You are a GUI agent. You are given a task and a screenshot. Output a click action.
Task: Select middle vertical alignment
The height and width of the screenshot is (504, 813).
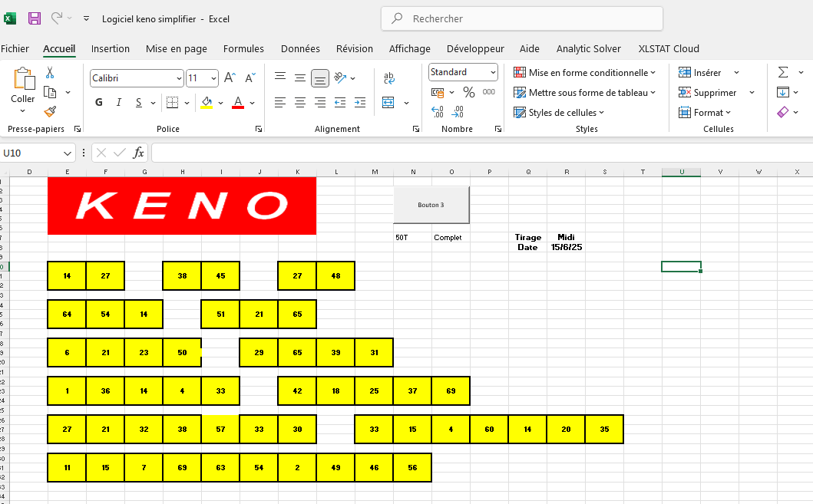(299, 77)
